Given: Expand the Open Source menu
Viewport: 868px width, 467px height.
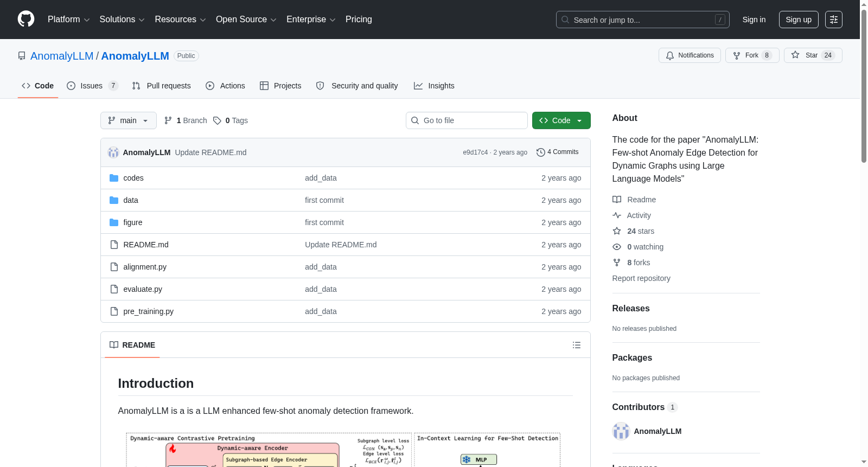Looking at the screenshot, I should tap(246, 20).
